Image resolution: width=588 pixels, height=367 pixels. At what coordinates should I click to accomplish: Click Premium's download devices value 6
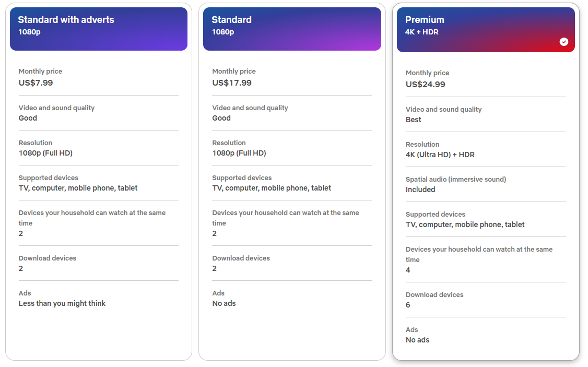pyautogui.click(x=408, y=305)
